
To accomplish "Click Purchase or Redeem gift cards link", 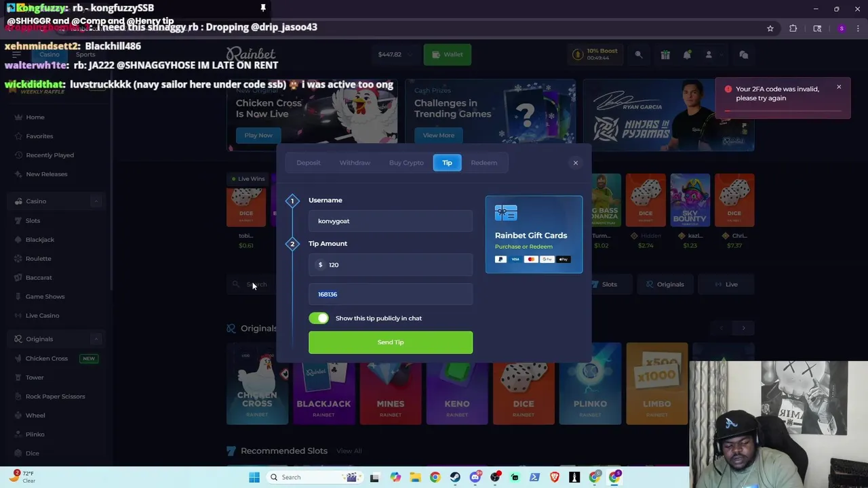I will point(524,247).
